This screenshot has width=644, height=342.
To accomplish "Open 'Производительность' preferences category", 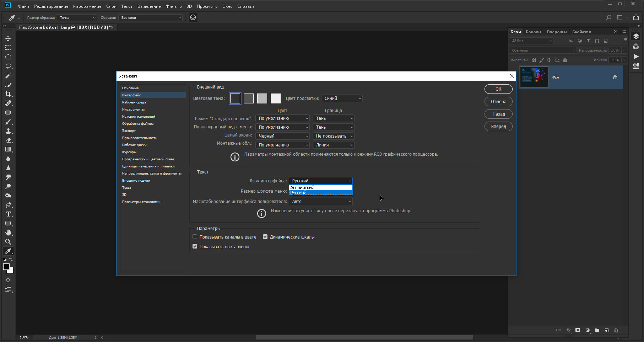I will click(x=140, y=138).
